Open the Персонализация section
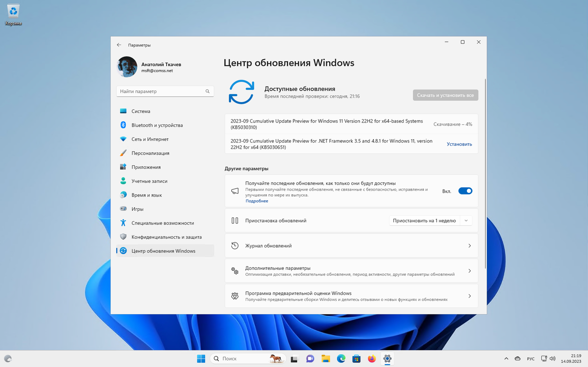 click(165, 153)
